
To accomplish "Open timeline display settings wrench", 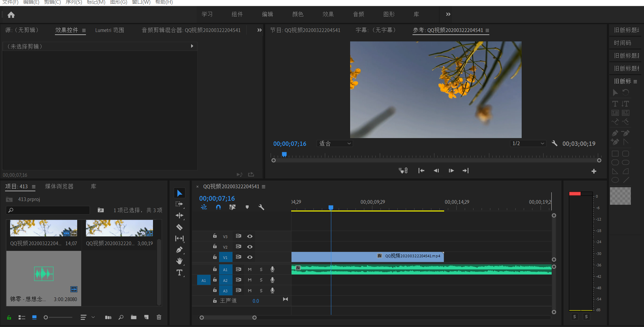I will [x=261, y=207].
